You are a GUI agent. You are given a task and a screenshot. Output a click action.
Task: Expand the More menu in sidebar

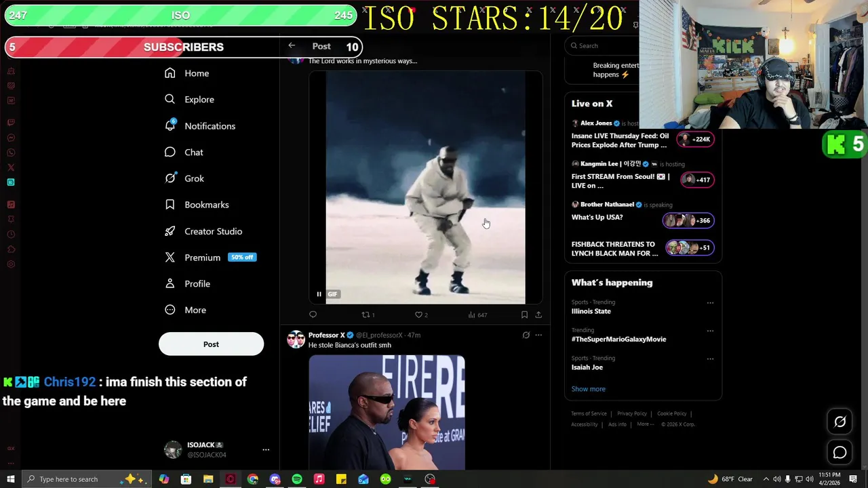point(186,310)
